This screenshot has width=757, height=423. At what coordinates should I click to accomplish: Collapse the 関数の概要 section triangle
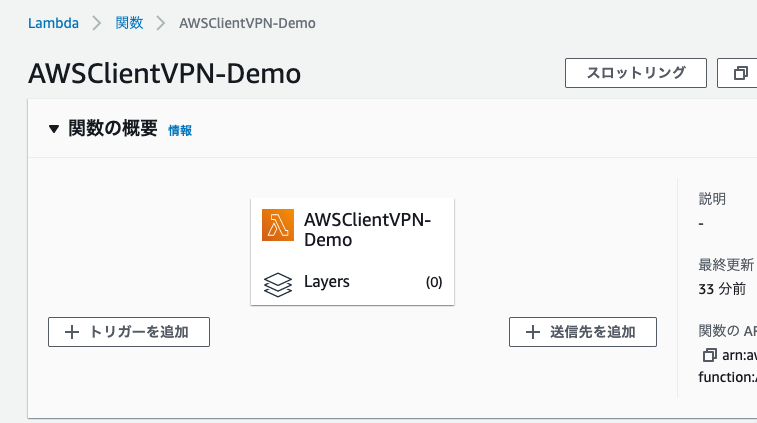(54, 129)
